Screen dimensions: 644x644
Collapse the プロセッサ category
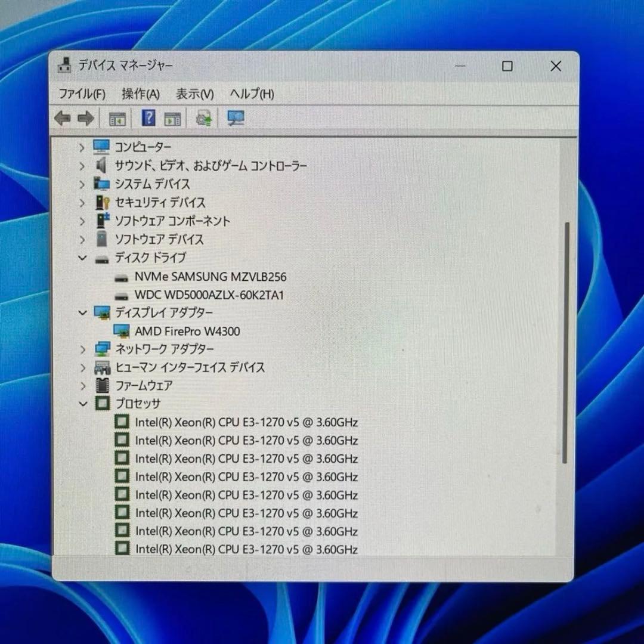82,404
